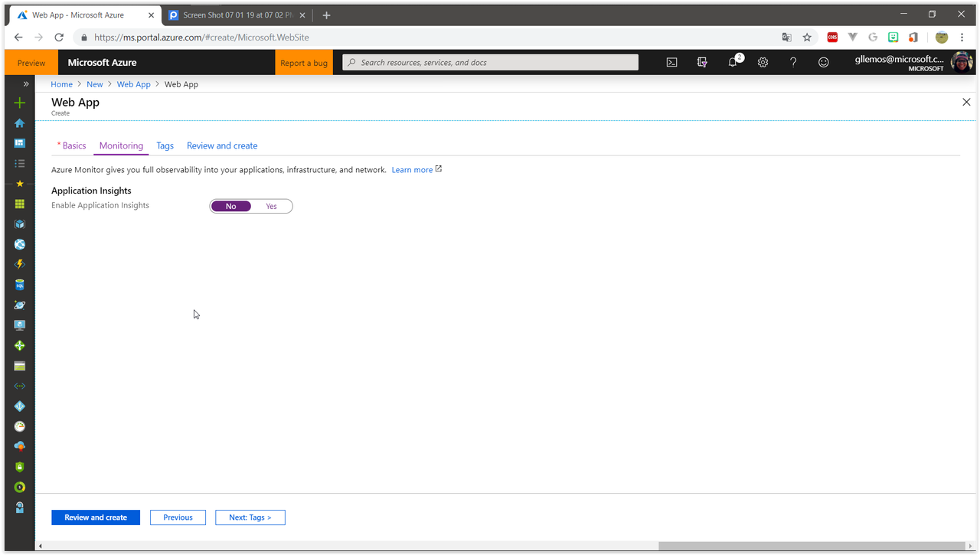The image size is (980, 555).
Task: Open portal Settings gear icon
Action: [x=763, y=63]
